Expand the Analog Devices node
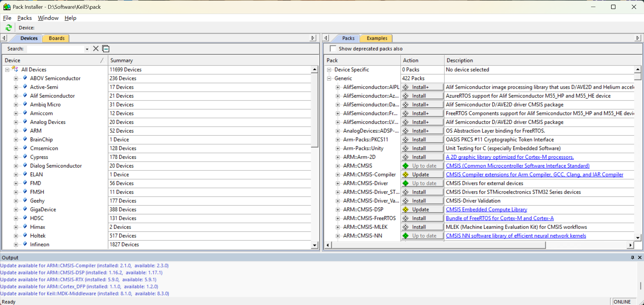Screen dimensions: 644x305 [x=16, y=122]
